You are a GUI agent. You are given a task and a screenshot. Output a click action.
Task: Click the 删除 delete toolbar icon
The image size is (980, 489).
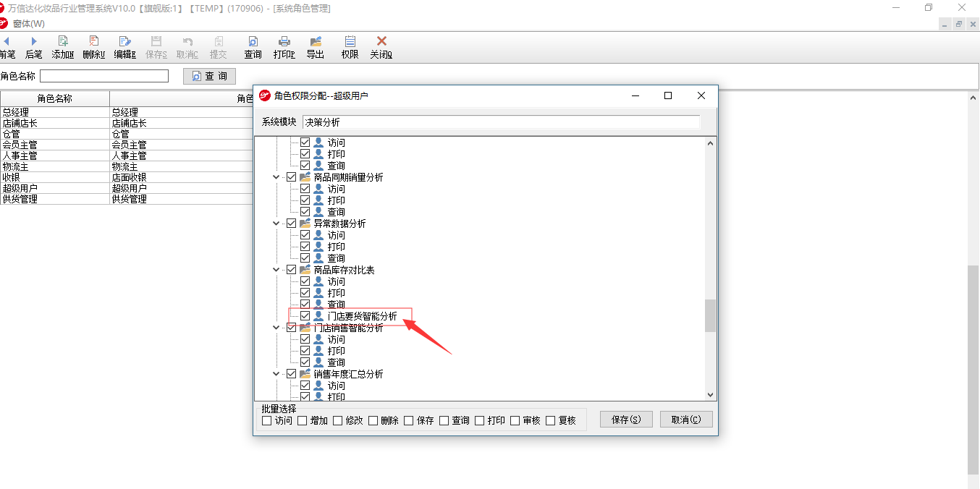93,42
